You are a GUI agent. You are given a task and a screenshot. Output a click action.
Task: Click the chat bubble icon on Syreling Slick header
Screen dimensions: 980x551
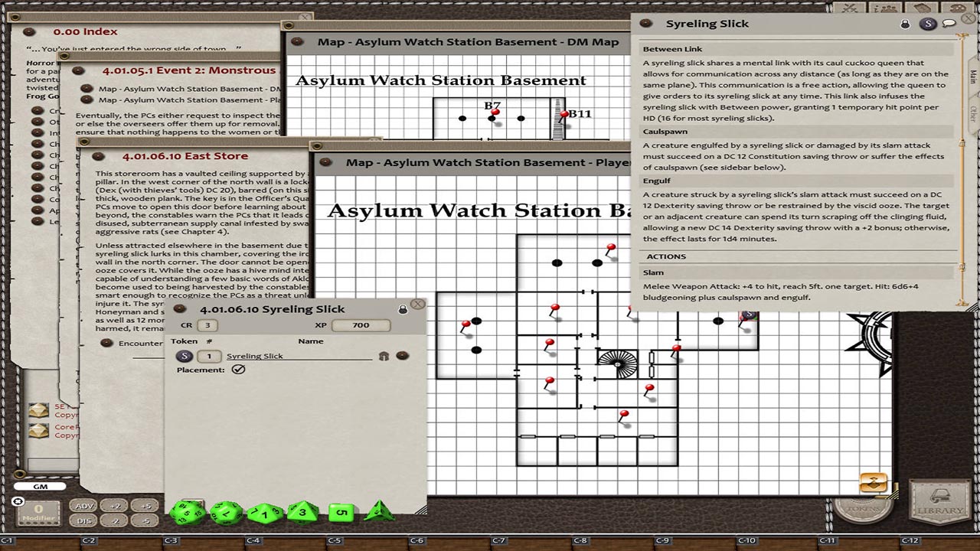(x=949, y=23)
